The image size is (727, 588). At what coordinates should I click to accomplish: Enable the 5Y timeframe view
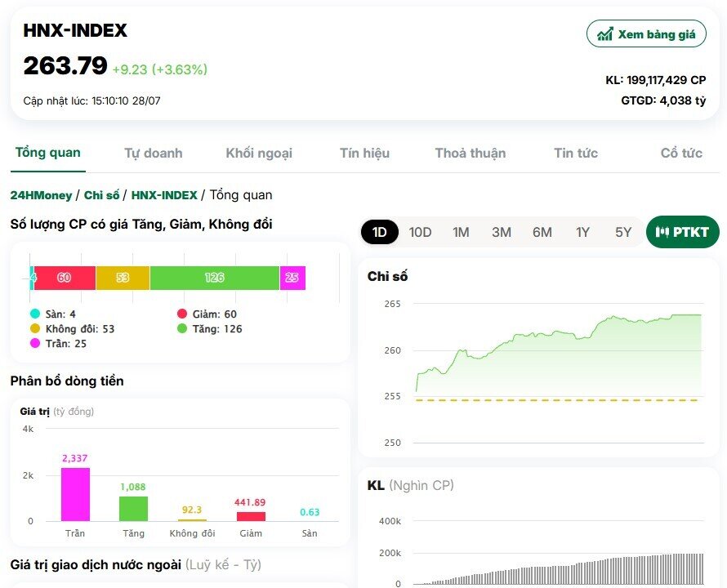624,232
